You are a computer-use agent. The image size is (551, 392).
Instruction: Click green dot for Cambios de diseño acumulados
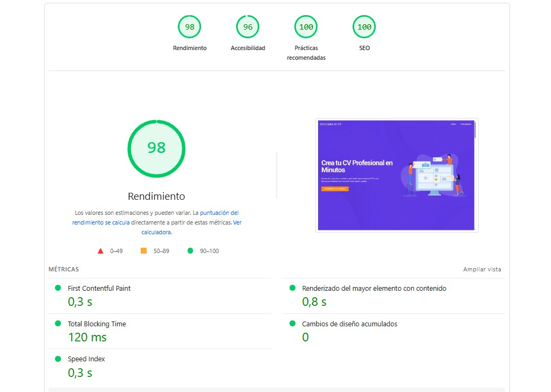coord(292,323)
